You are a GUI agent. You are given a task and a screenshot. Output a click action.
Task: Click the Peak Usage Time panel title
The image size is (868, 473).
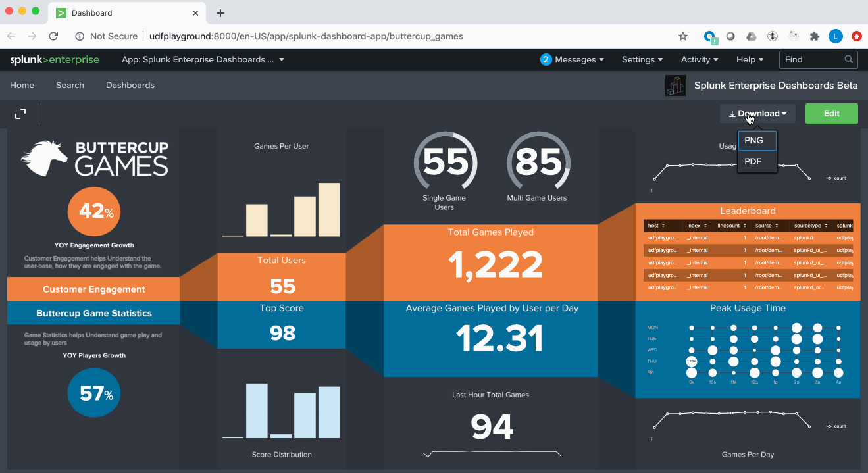(x=748, y=308)
